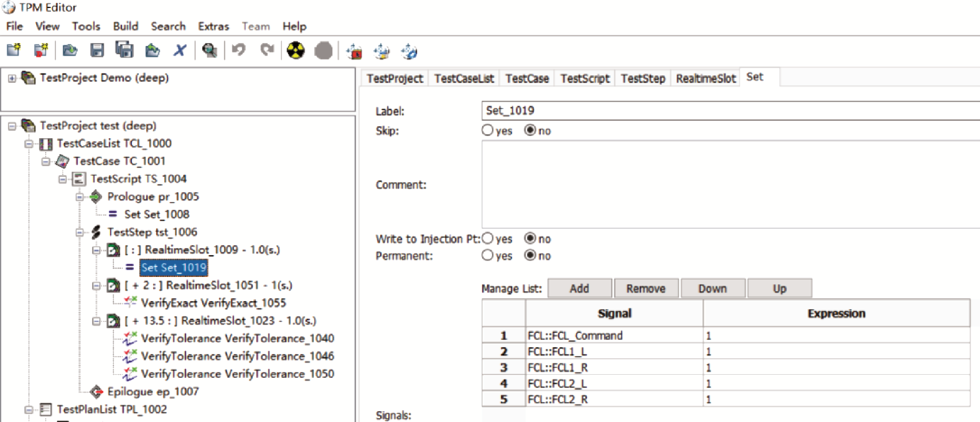Image resolution: width=980 pixels, height=422 pixels.
Task: Select no for Write to Injection Pt
Action: [530, 238]
